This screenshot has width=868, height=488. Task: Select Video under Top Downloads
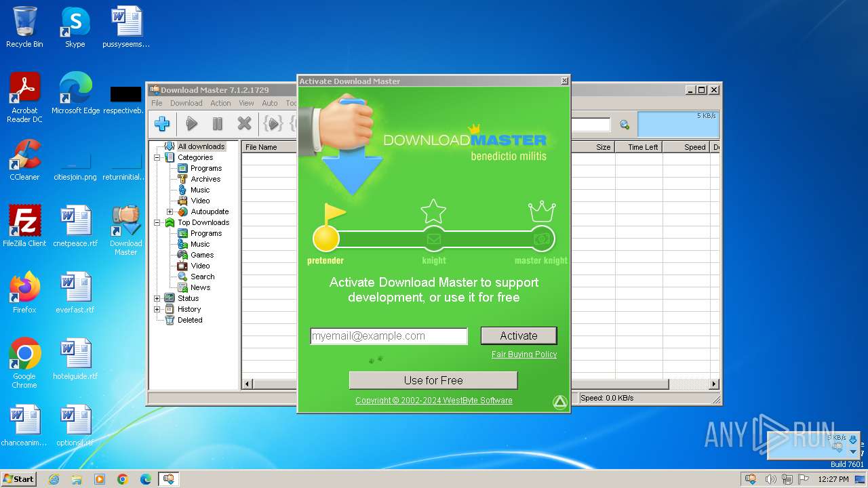[200, 266]
